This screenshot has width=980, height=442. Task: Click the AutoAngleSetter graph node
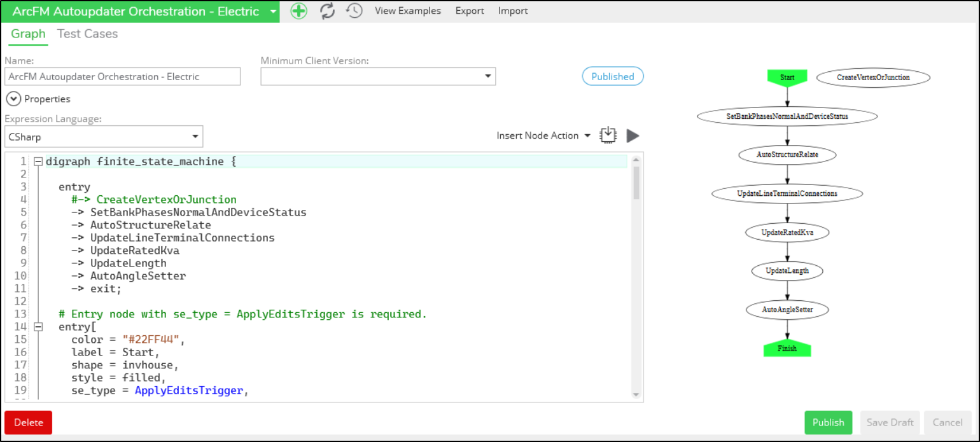[x=787, y=310]
